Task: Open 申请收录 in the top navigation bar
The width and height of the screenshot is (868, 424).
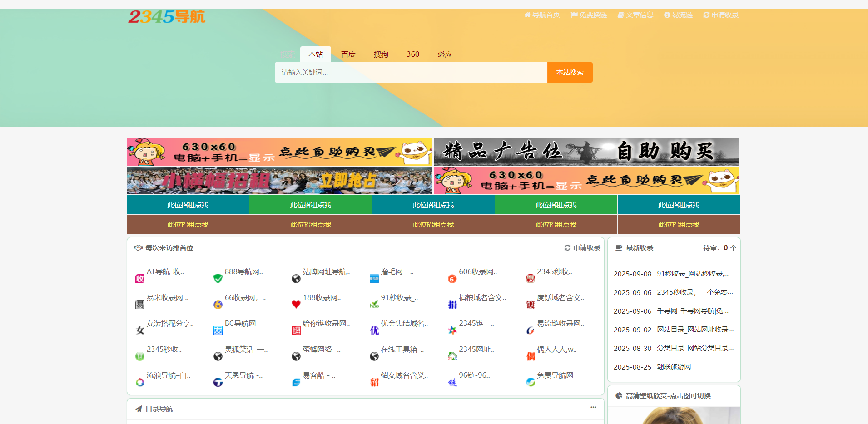Action: 721,15
